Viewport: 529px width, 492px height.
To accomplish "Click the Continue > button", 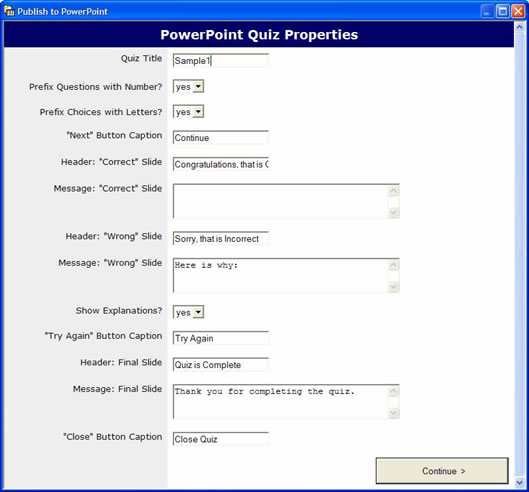I will (x=442, y=471).
